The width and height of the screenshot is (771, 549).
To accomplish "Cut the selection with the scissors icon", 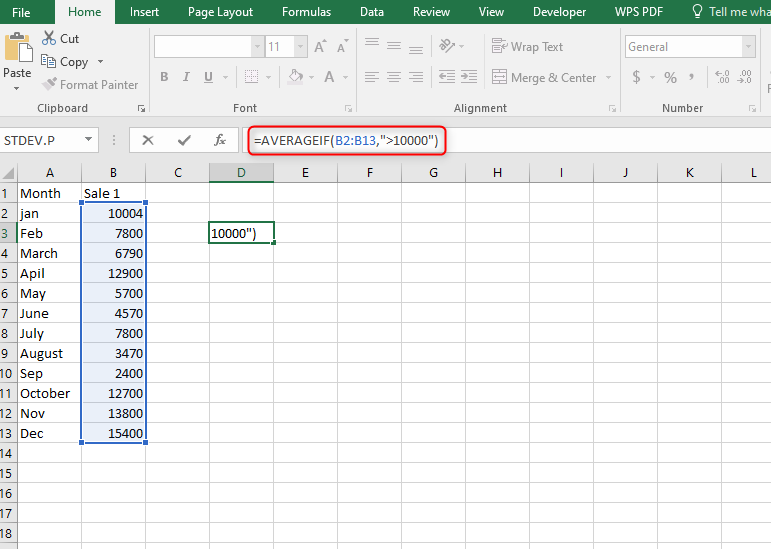I will 59,38.
